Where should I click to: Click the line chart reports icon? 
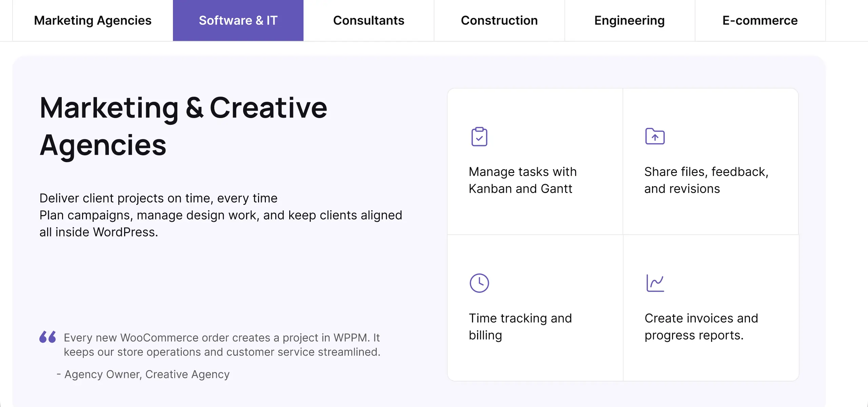click(655, 283)
